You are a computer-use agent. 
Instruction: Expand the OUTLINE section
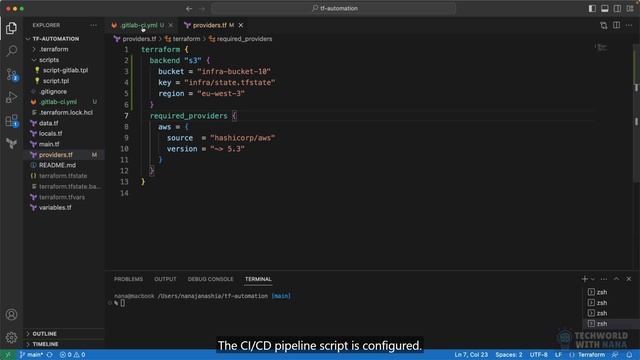[x=44, y=334]
